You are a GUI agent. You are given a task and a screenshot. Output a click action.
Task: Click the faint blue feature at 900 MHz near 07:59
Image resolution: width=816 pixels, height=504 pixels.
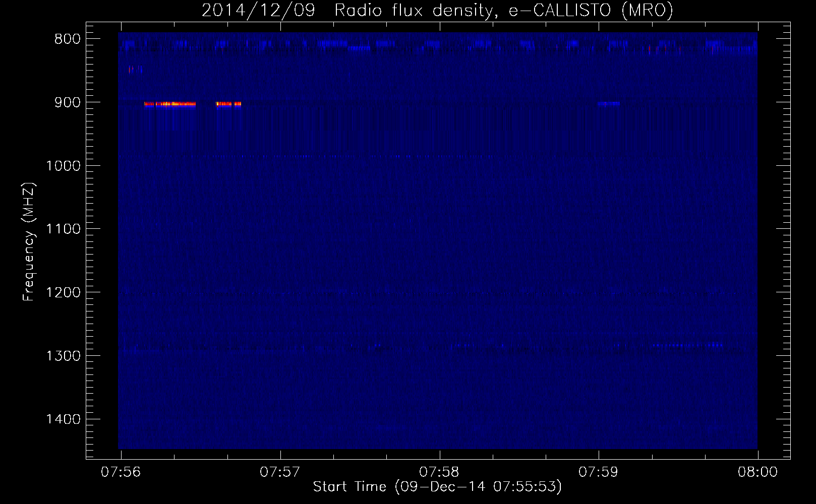[609, 104]
